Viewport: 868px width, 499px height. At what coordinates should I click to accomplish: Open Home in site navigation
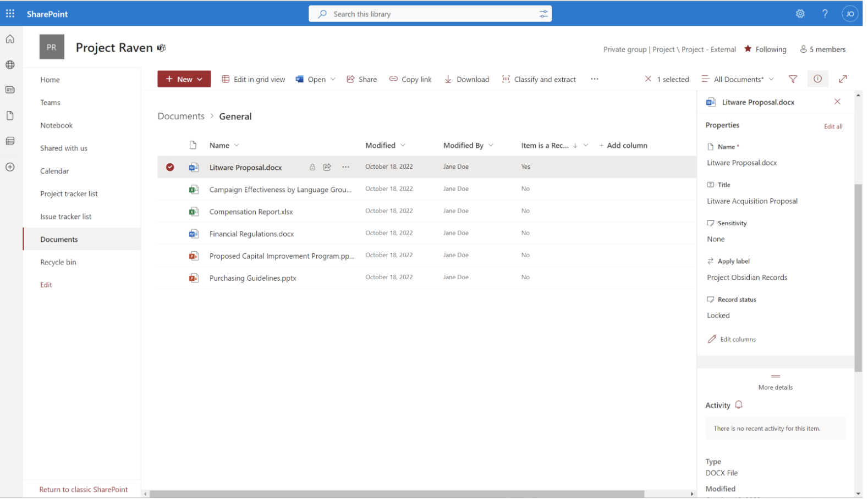(x=50, y=80)
